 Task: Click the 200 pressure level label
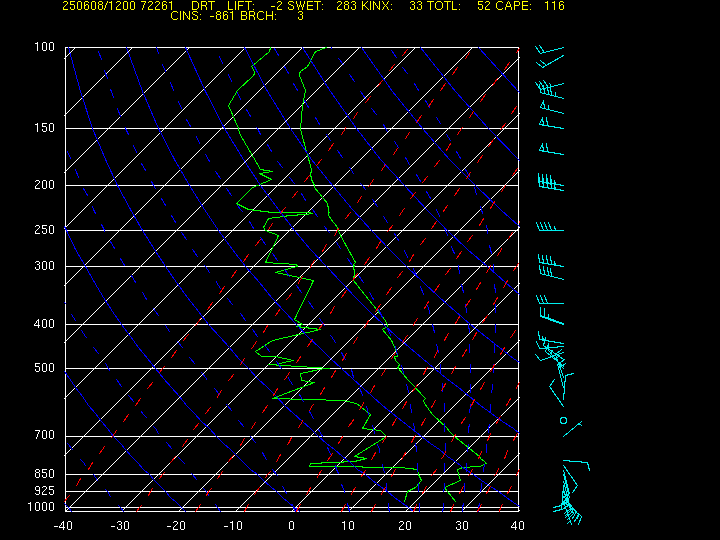tap(45, 185)
